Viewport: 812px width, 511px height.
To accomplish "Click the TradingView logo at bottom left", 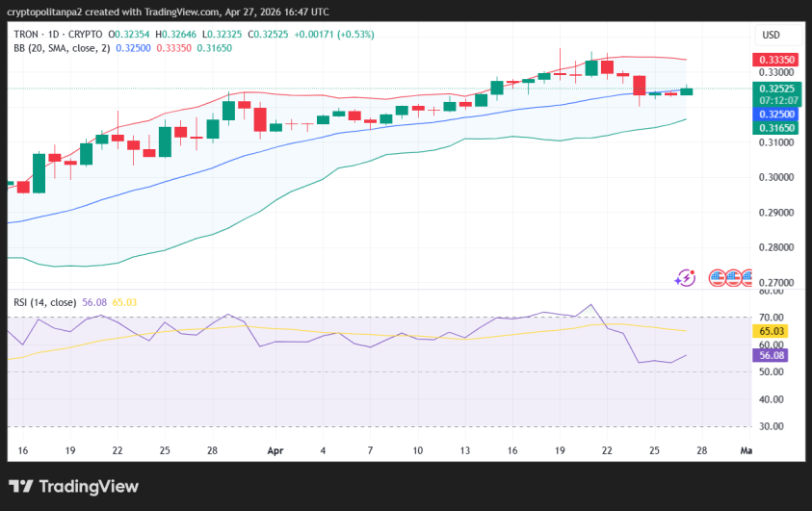I will pyautogui.click(x=74, y=487).
